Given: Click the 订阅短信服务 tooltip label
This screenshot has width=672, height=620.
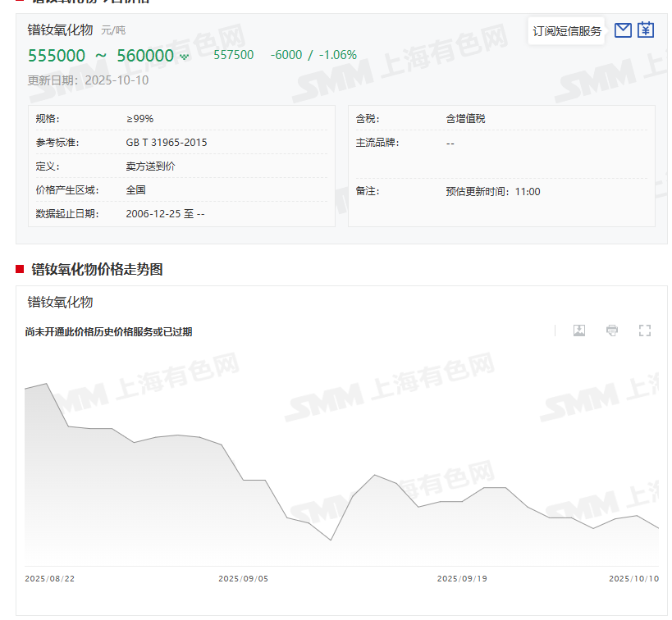Looking at the screenshot, I should point(567,31).
